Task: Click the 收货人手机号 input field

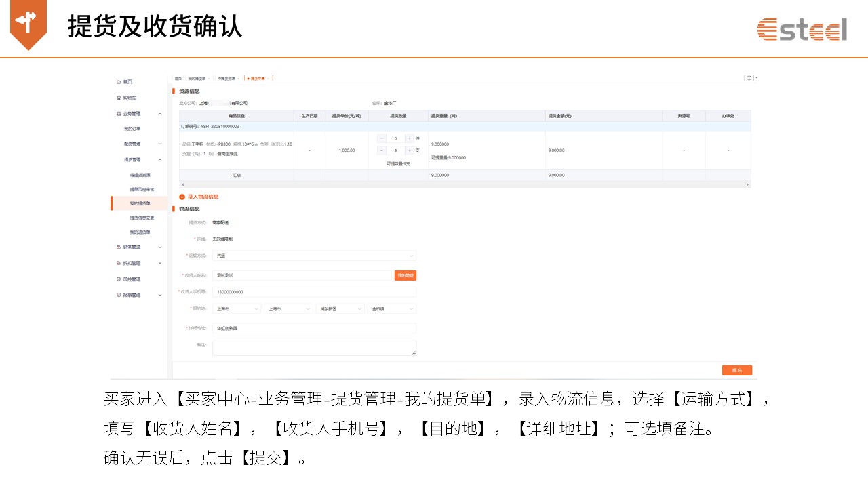Action: (x=314, y=292)
